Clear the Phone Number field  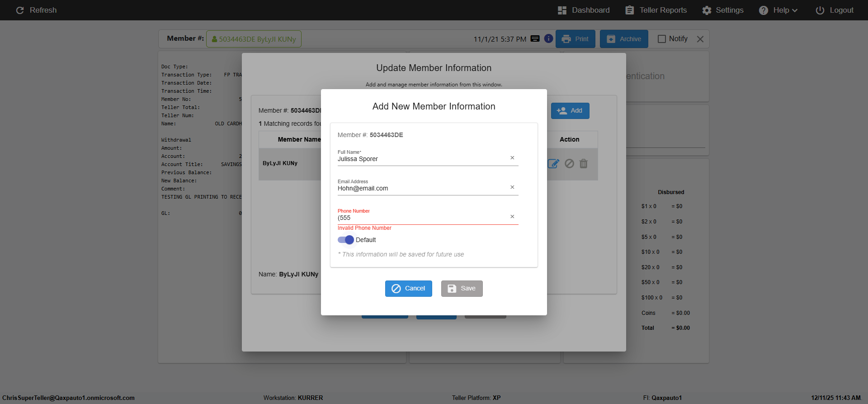(x=512, y=217)
